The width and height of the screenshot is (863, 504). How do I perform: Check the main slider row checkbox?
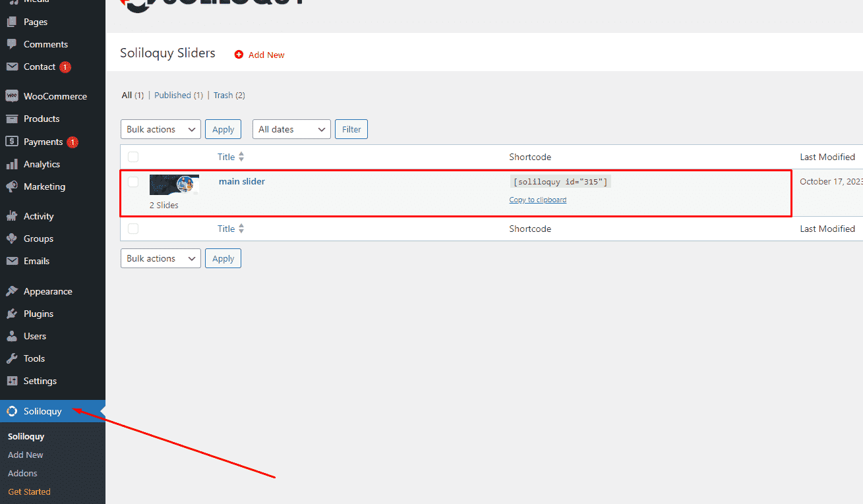click(x=133, y=182)
